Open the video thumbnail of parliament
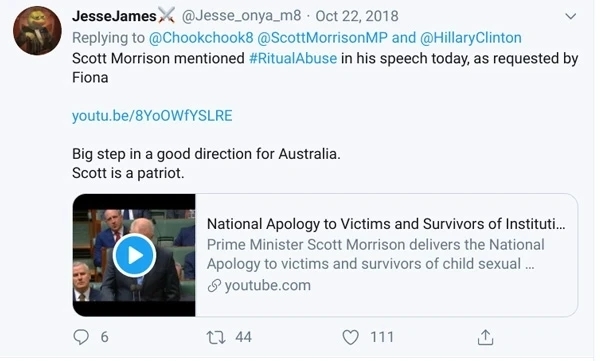This screenshot has height=361, width=600. point(134,255)
